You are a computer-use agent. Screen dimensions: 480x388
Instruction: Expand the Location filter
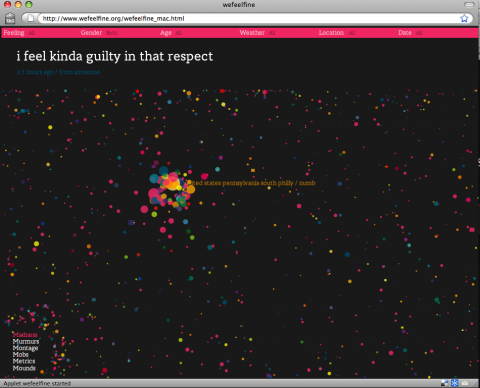pyautogui.click(x=337, y=33)
